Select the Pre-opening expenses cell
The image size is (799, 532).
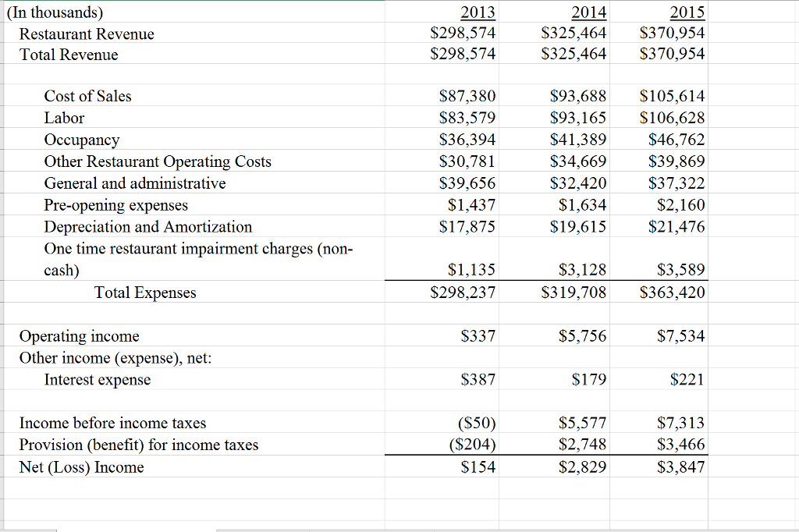click(x=116, y=204)
